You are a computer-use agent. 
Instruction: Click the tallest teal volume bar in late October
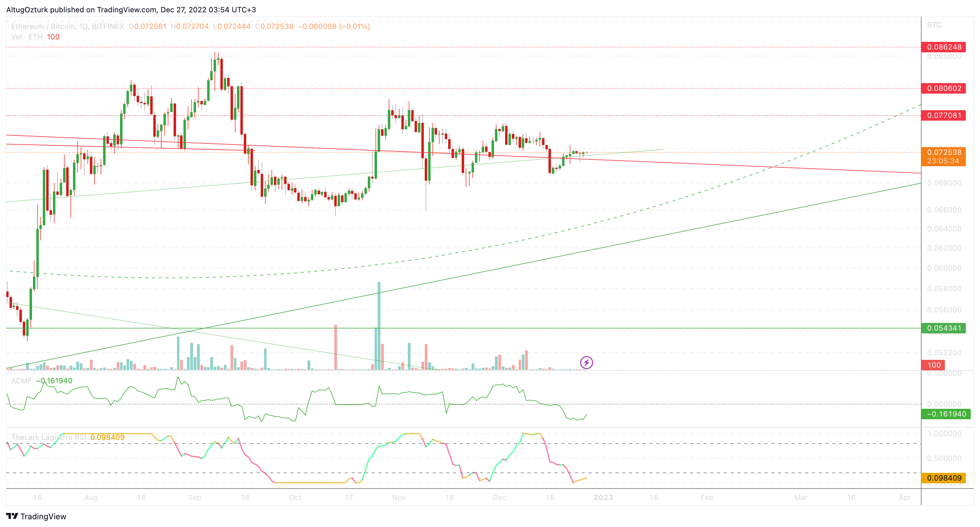pyautogui.click(x=379, y=326)
